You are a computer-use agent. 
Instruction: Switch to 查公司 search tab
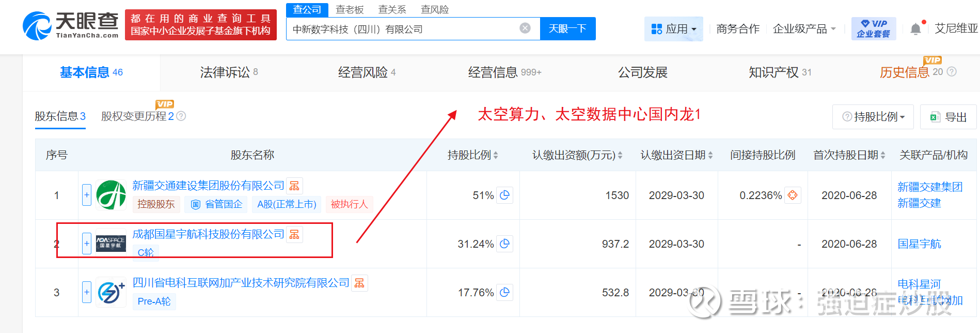(307, 9)
